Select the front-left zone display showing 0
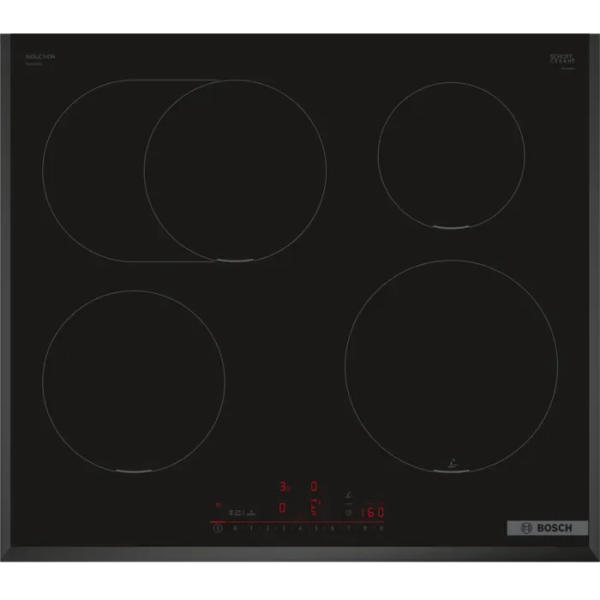The image size is (600, 600). 283,508
